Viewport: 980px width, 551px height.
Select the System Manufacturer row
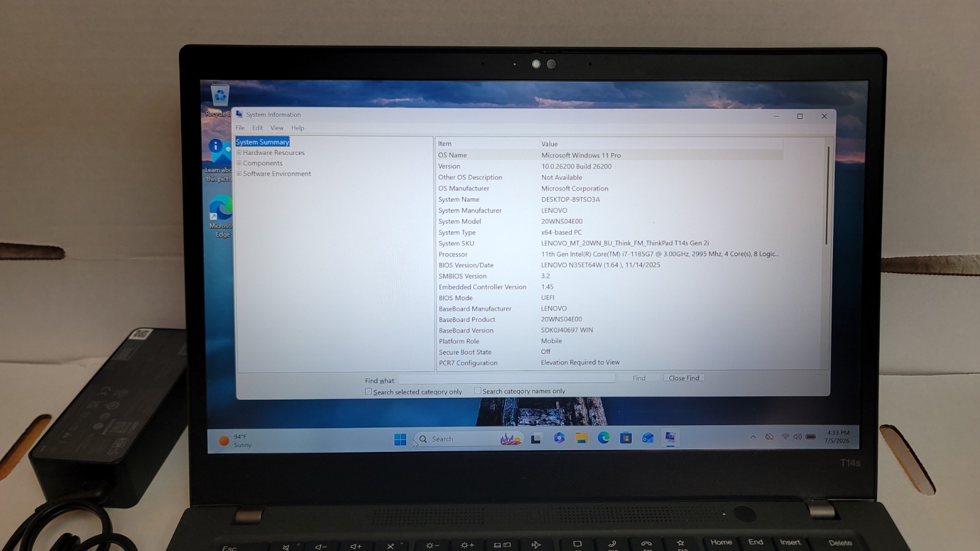click(x=609, y=211)
